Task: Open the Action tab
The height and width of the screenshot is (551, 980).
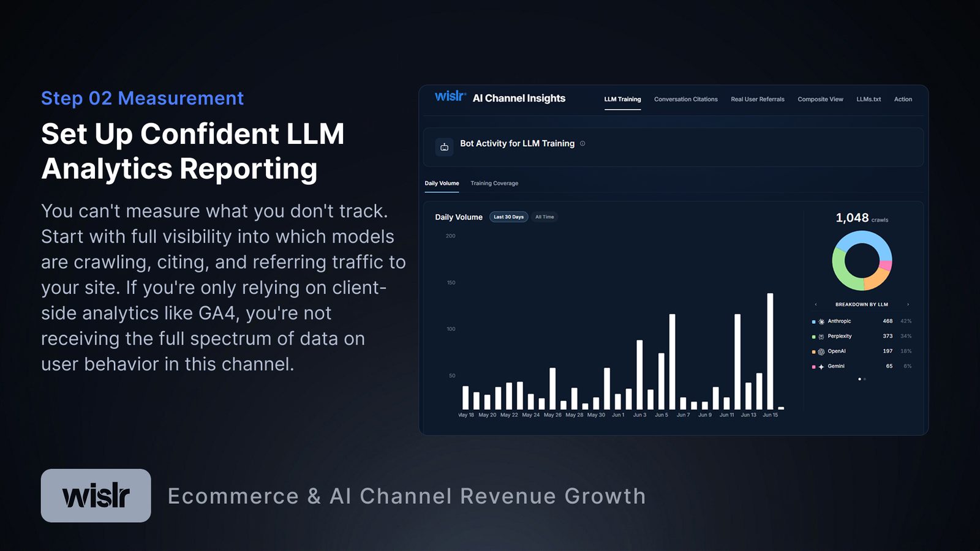Action: [903, 99]
